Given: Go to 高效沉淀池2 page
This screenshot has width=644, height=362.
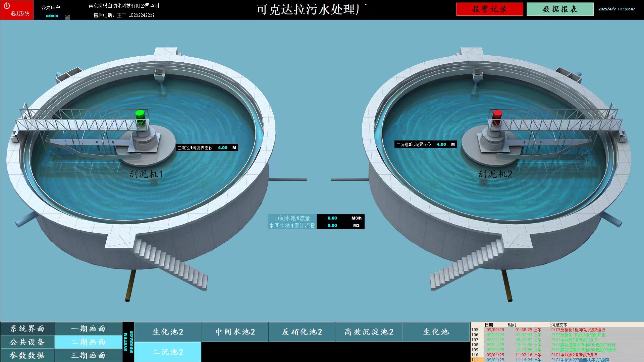Looking at the screenshot, I should [369, 332].
